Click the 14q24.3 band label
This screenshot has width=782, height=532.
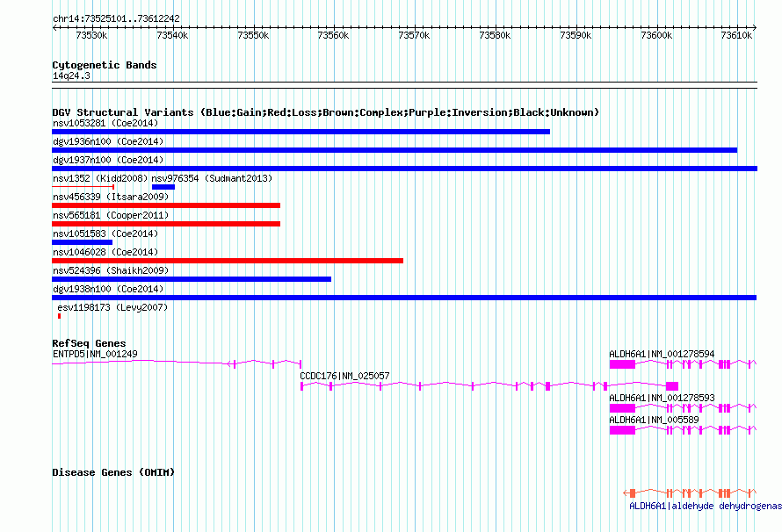coord(71,75)
